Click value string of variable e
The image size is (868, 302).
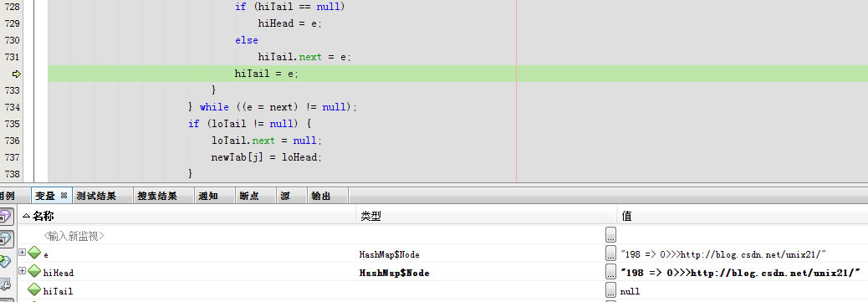[723, 254]
